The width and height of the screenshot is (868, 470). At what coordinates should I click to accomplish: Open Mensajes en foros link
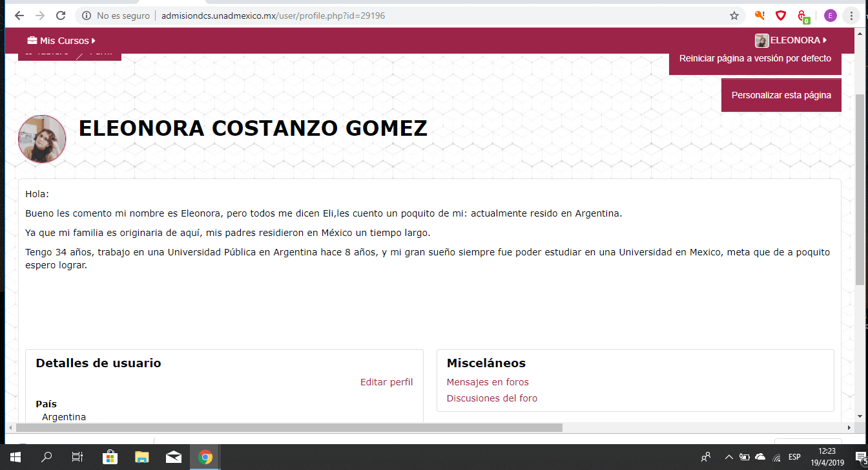(488, 382)
